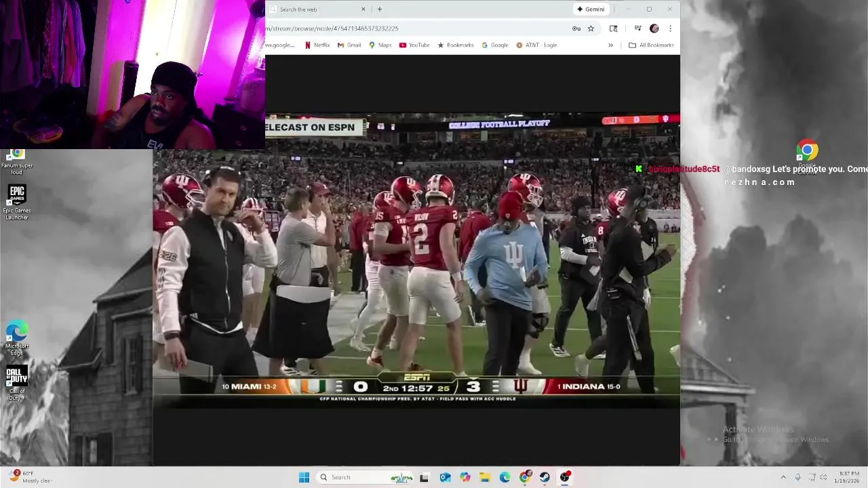Open File Explorer from the taskbar
The width and height of the screenshot is (868, 488).
[x=485, y=477]
